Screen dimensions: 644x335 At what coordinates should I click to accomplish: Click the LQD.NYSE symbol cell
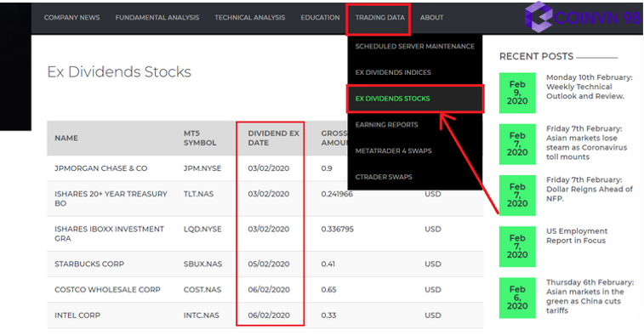click(202, 229)
